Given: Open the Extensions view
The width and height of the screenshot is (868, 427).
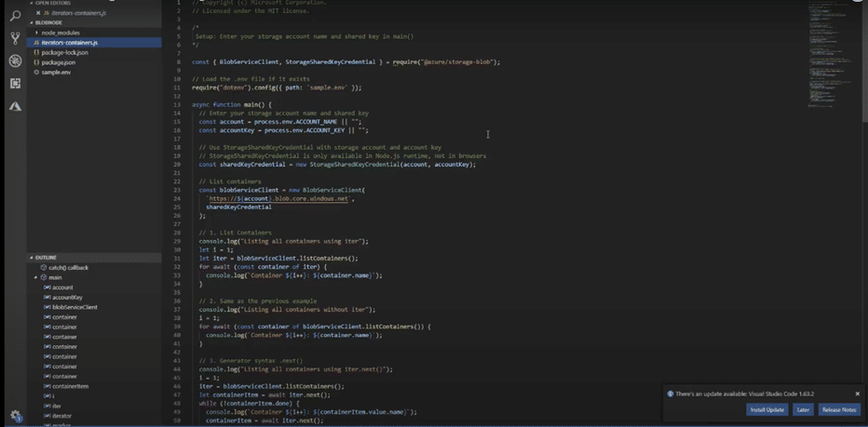Looking at the screenshot, I should click(x=15, y=84).
